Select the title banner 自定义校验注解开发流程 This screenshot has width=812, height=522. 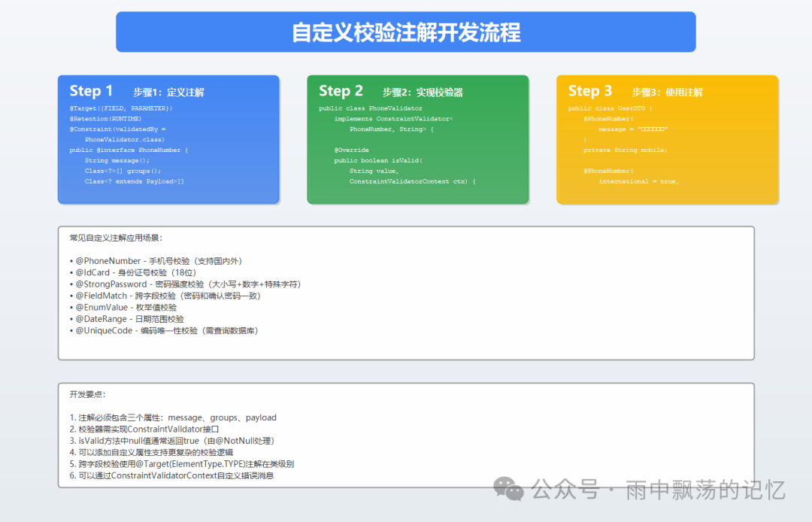(x=405, y=32)
